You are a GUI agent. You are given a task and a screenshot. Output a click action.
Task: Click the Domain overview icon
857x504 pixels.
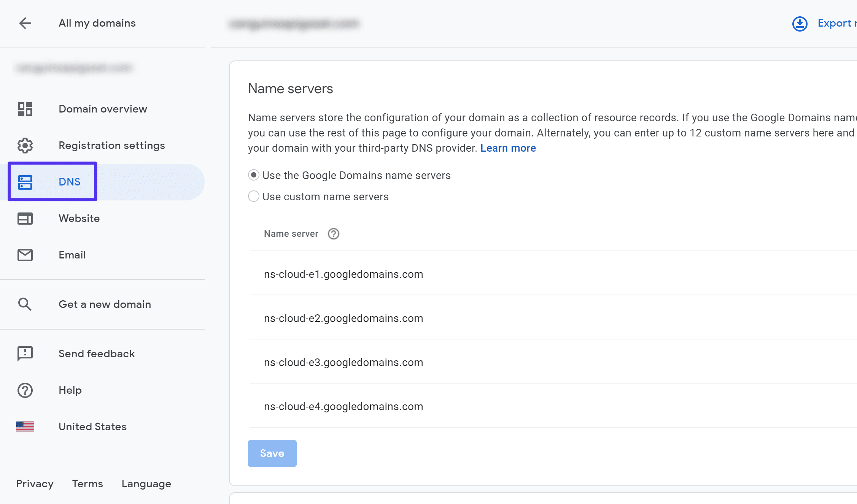[25, 109]
